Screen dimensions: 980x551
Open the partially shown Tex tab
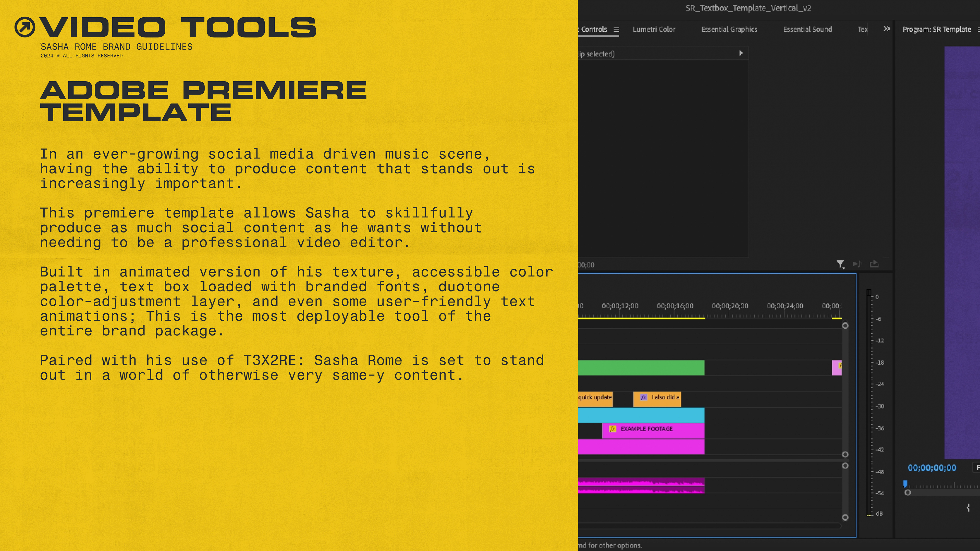point(862,29)
